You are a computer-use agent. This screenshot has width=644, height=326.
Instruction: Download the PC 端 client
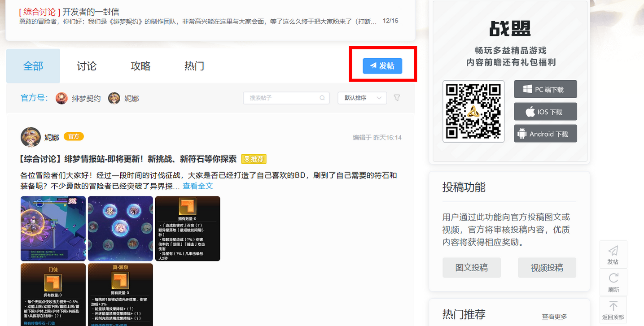(x=545, y=89)
